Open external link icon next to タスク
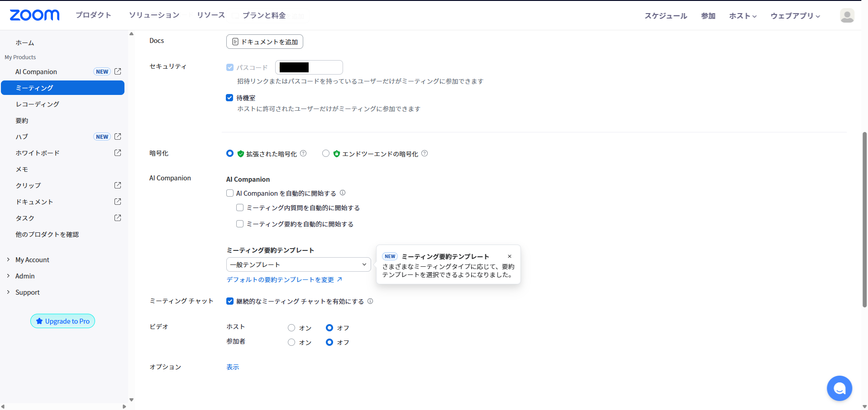Screen dimensions: 868x410 (117, 218)
